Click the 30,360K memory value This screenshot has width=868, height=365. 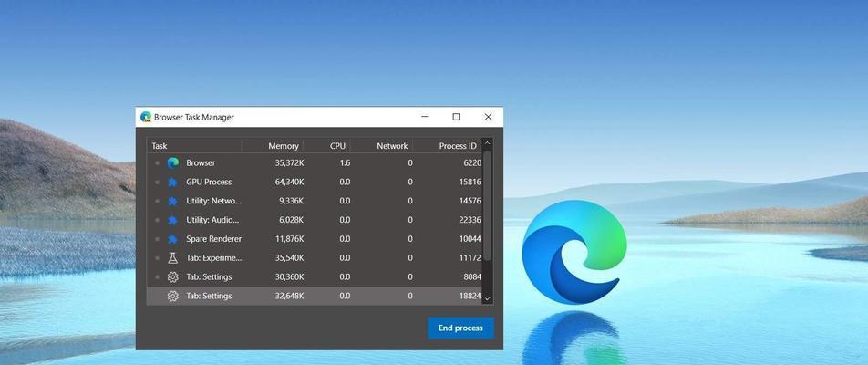289,276
